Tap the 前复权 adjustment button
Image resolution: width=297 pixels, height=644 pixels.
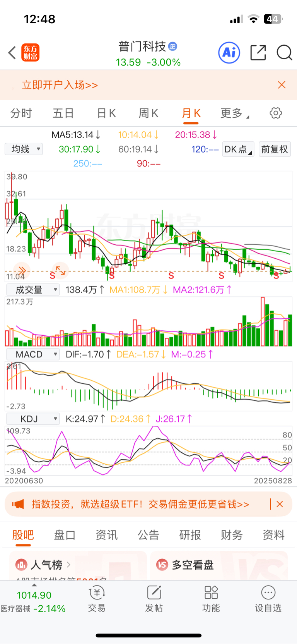[275, 149]
